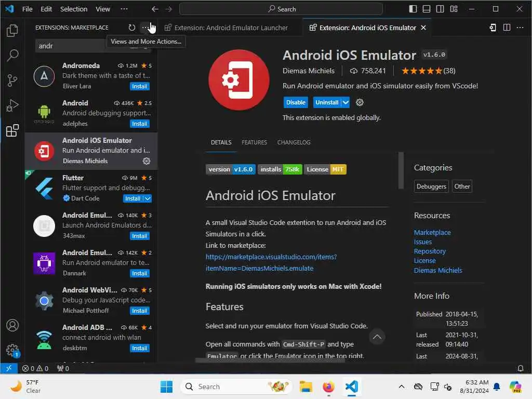Toggle the bottom panel layout icon
The height and width of the screenshot is (399, 532).
coord(427,9)
